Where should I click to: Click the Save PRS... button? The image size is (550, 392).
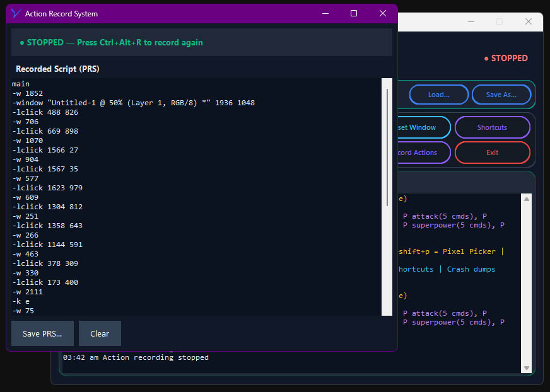click(42, 333)
